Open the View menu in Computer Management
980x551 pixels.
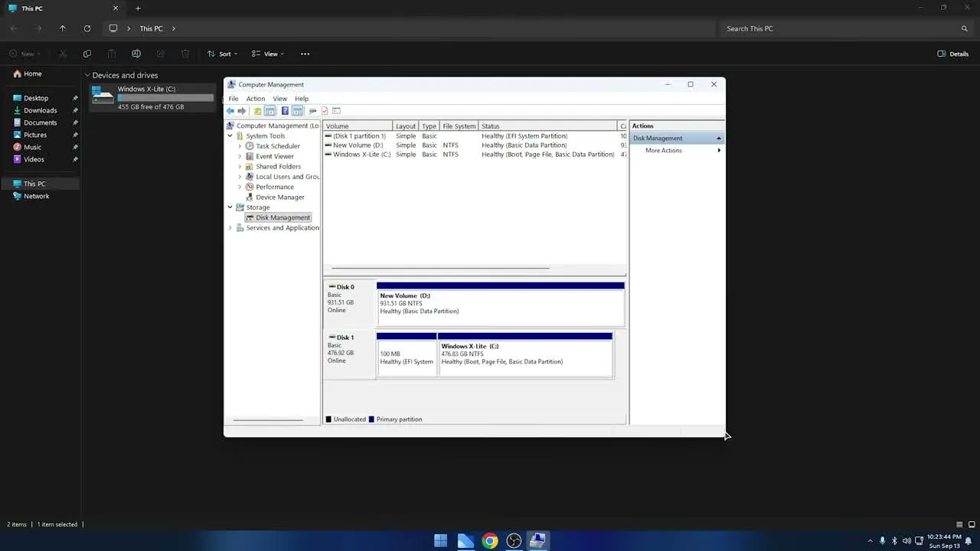pos(279,99)
